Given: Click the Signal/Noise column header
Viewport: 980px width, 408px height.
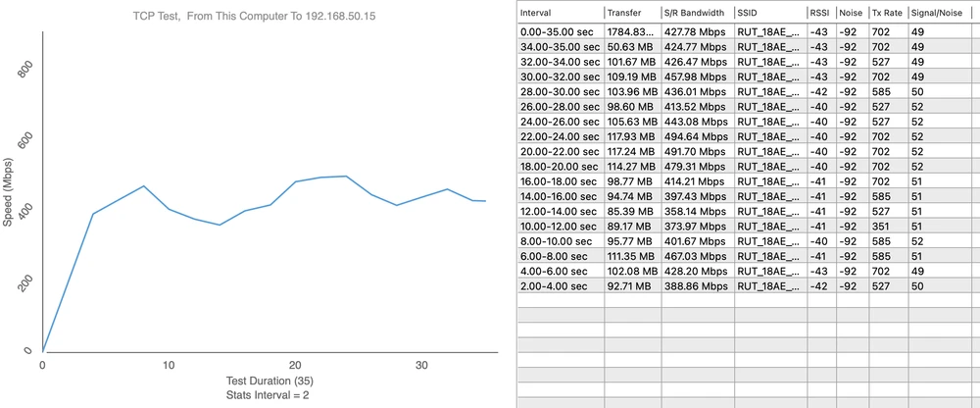Looking at the screenshot, I should [941, 13].
